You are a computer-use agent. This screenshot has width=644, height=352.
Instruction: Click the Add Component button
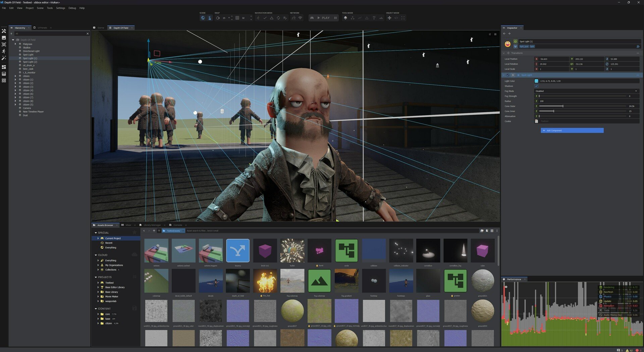click(572, 130)
